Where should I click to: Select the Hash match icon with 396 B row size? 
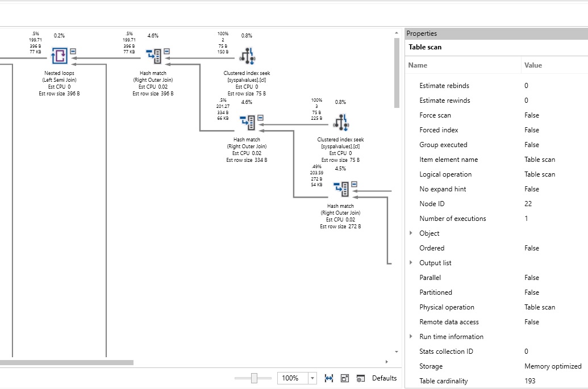[153, 56]
